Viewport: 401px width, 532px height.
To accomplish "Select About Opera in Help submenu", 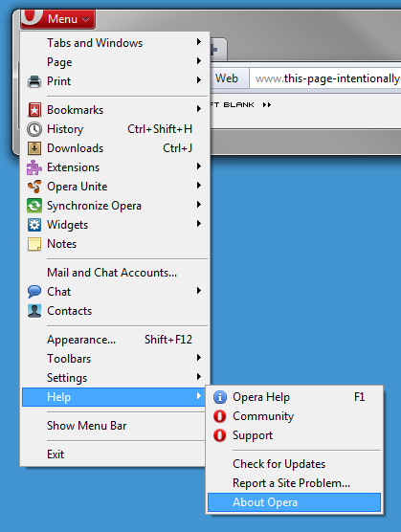I will 294,502.
